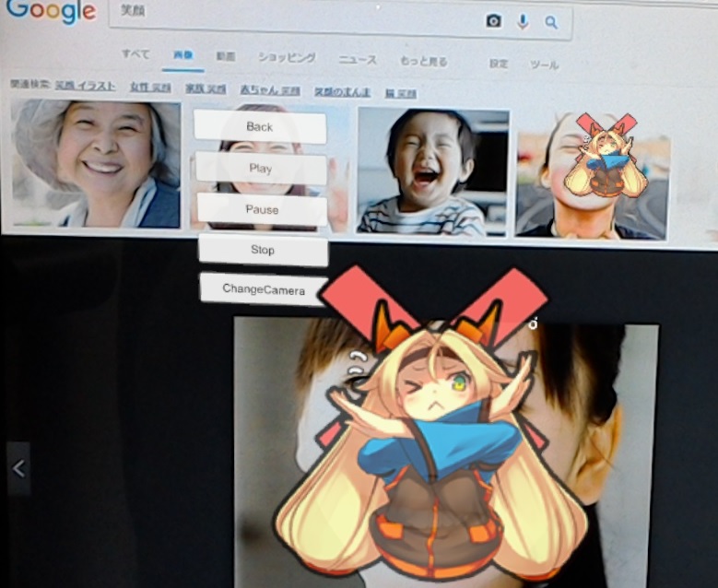Follow related search 笑顔のまんま
Image resolution: width=718 pixels, height=588 pixels.
coord(343,92)
